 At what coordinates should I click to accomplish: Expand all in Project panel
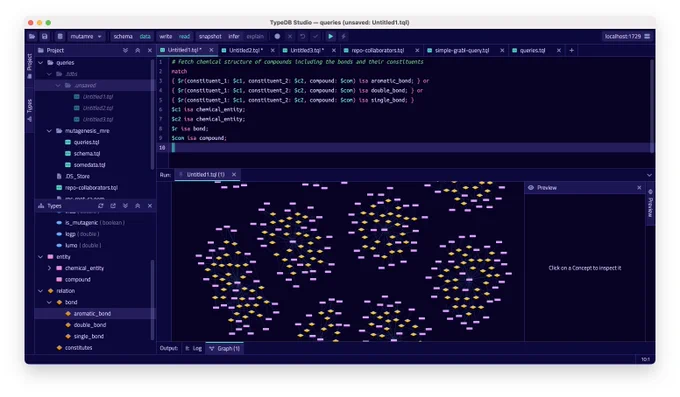point(125,50)
